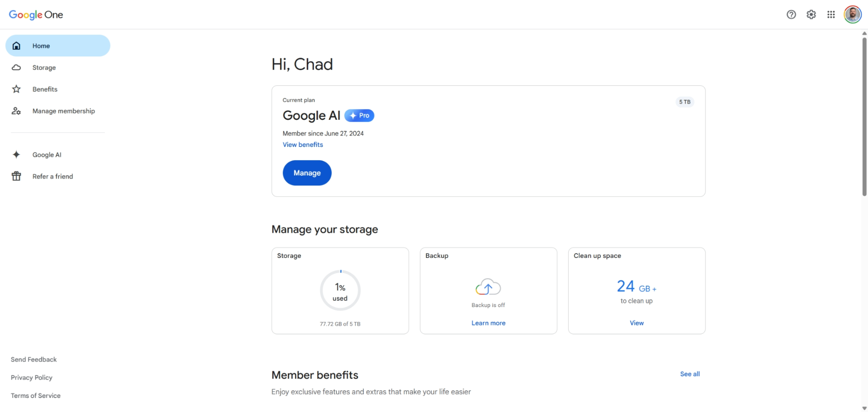868x412 pixels.
Task: Click the Google AI sparkle icon in sidebar
Action: 16,155
